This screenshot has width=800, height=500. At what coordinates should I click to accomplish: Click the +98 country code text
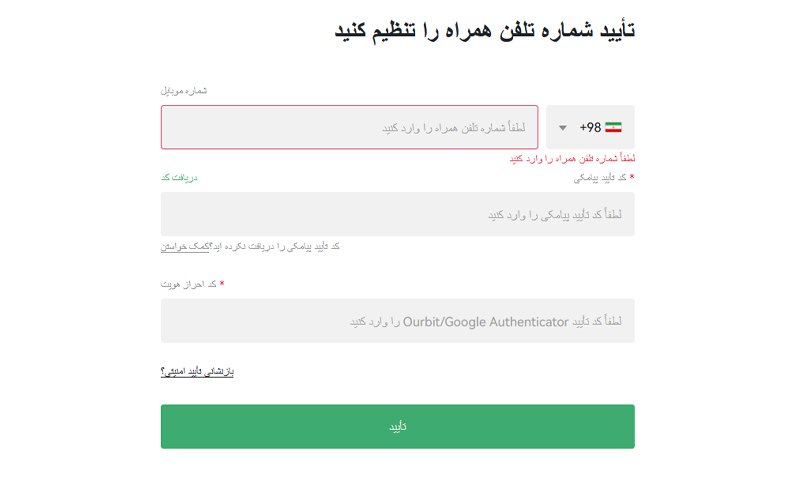[x=590, y=127]
